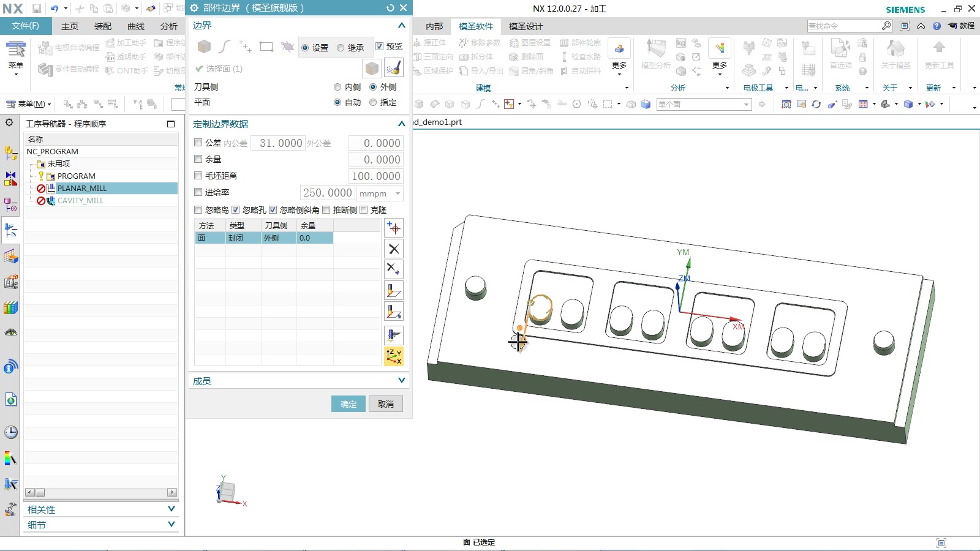Viewport: 980px width, 551px height.
Task: Collapse the 边界 section
Action: coord(402,26)
